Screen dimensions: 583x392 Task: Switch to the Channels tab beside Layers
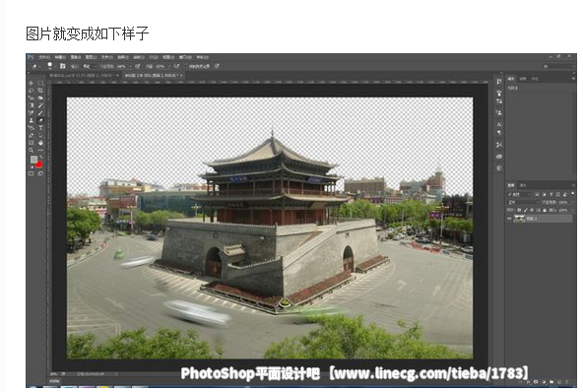(522, 185)
